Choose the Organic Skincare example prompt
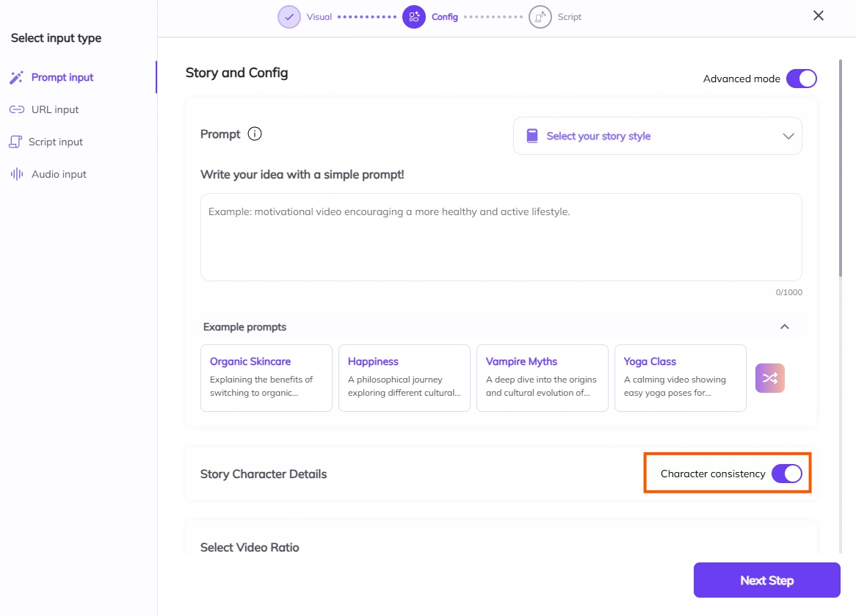Image resolution: width=856 pixels, height=616 pixels. [x=266, y=378]
